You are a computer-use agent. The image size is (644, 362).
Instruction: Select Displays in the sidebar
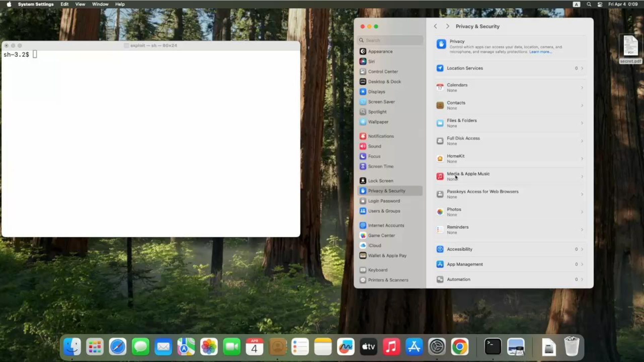click(x=390, y=92)
